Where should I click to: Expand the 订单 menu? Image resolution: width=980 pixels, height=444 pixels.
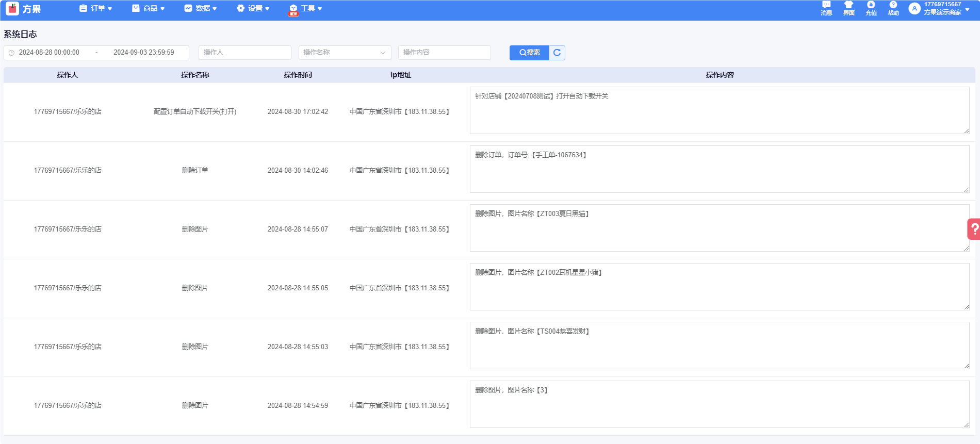point(96,9)
